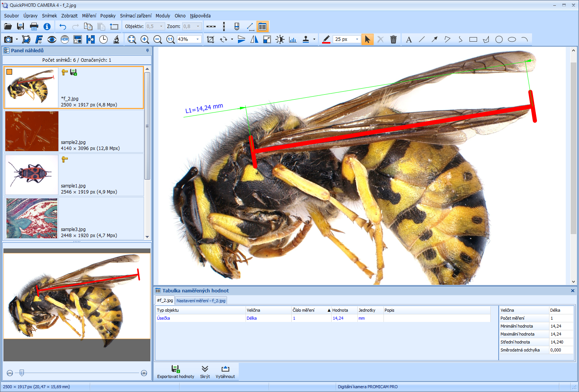Adjust the thumbnail size slider handle
The height and width of the screenshot is (392, 579).
click(x=22, y=373)
